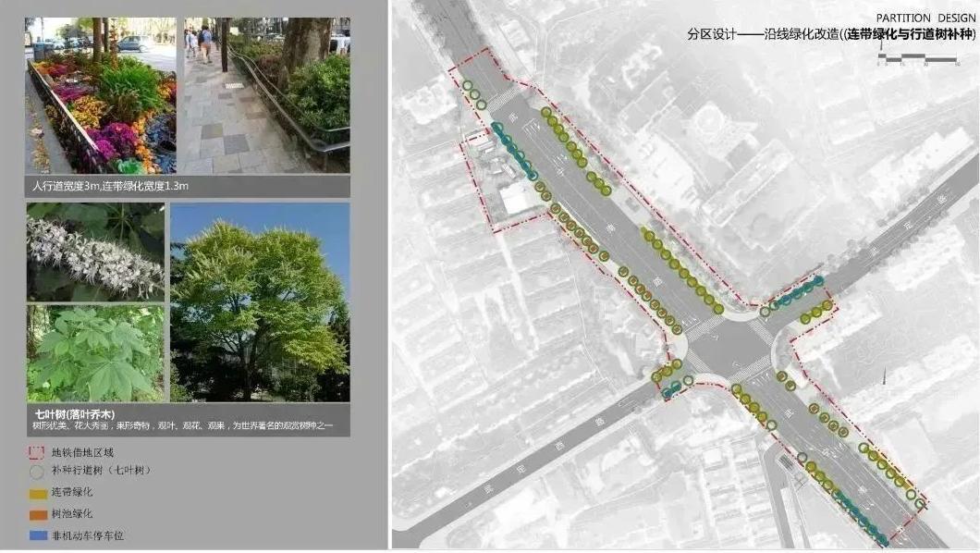Click the circle legend symbol for 补种行道树
Image resolution: width=980 pixels, height=553 pixels.
pyautogui.click(x=36, y=471)
